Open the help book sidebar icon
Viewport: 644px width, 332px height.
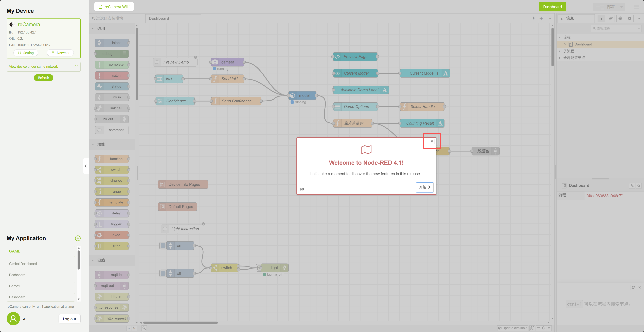point(611,18)
